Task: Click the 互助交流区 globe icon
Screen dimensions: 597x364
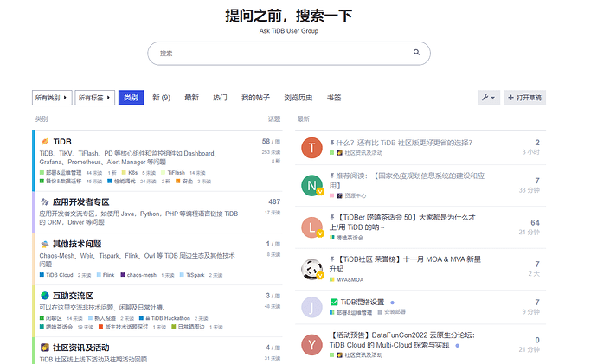Action: coord(45,296)
